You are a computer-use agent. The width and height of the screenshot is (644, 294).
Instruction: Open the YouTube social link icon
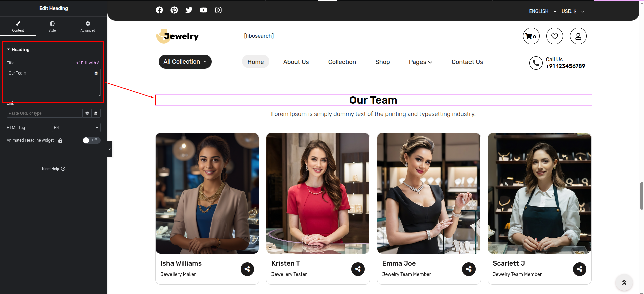(204, 10)
